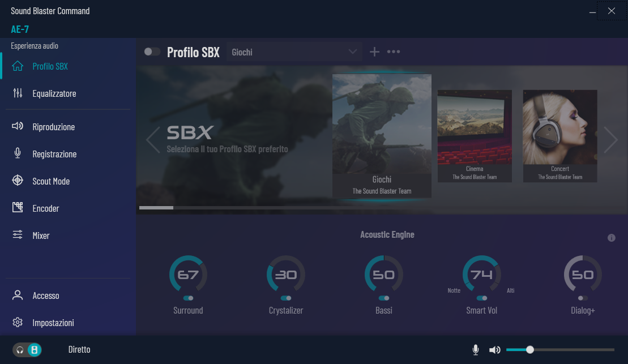Viewport: 628px width, 364px height.
Task: Mute the speaker volume icon
Action: tap(494, 350)
